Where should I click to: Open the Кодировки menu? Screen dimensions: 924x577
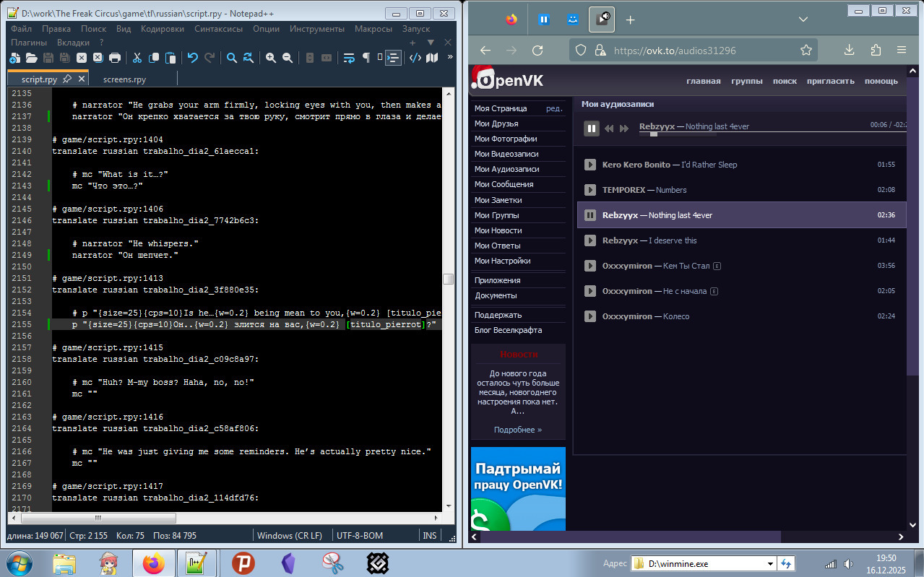tap(163, 29)
